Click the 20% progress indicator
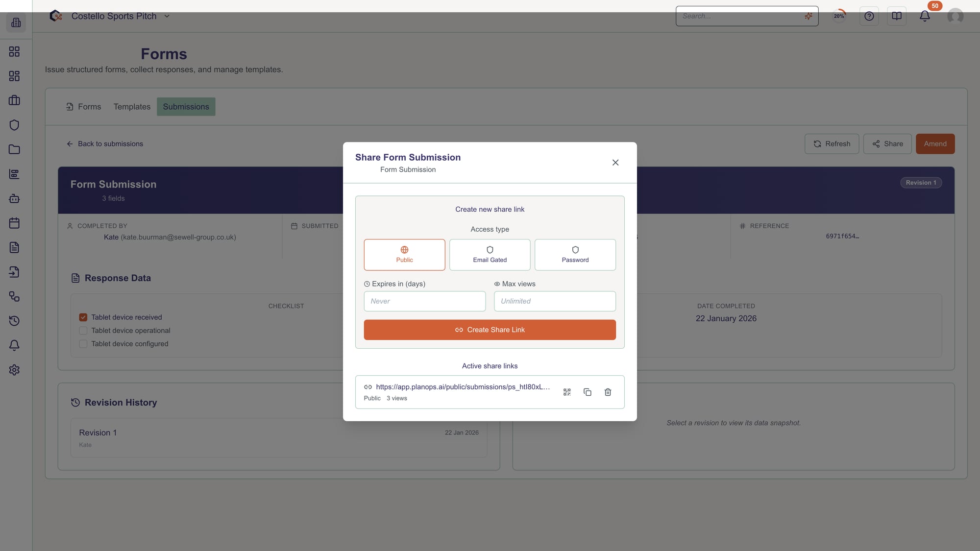The height and width of the screenshot is (551, 980). pyautogui.click(x=839, y=16)
